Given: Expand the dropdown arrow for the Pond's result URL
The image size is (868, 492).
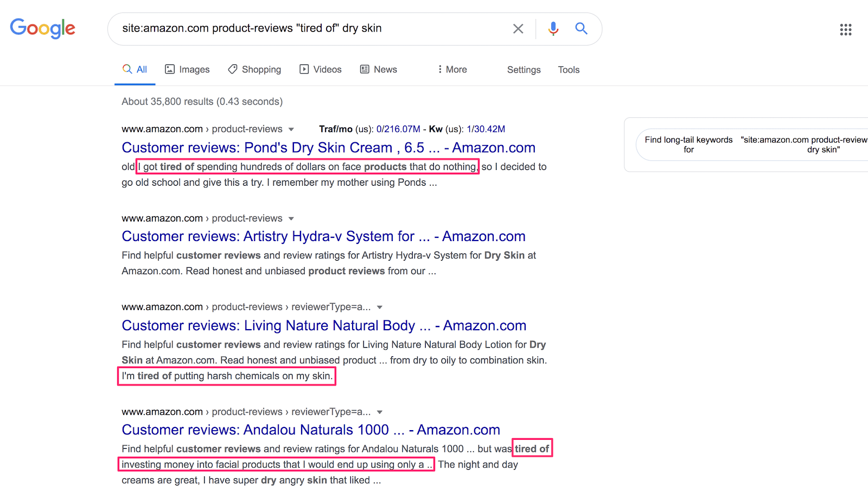Looking at the screenshot, I should (x=291, y=129).
